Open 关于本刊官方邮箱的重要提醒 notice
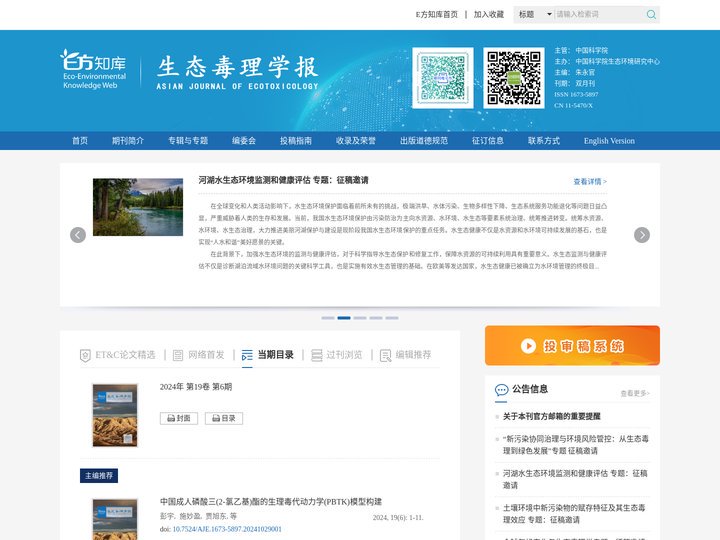 pyautogui.click(x=551, y=416)
